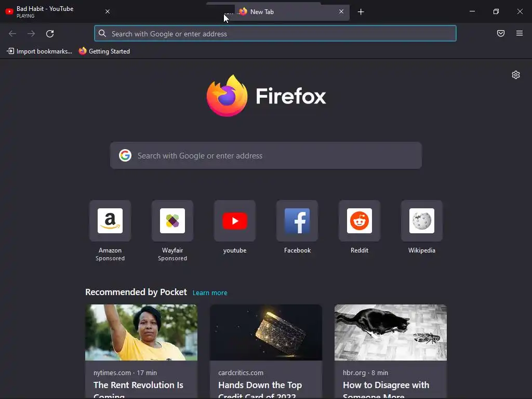Restore down the Firefox window
Viewport: 532px width, 399px height.
[496, 11]
